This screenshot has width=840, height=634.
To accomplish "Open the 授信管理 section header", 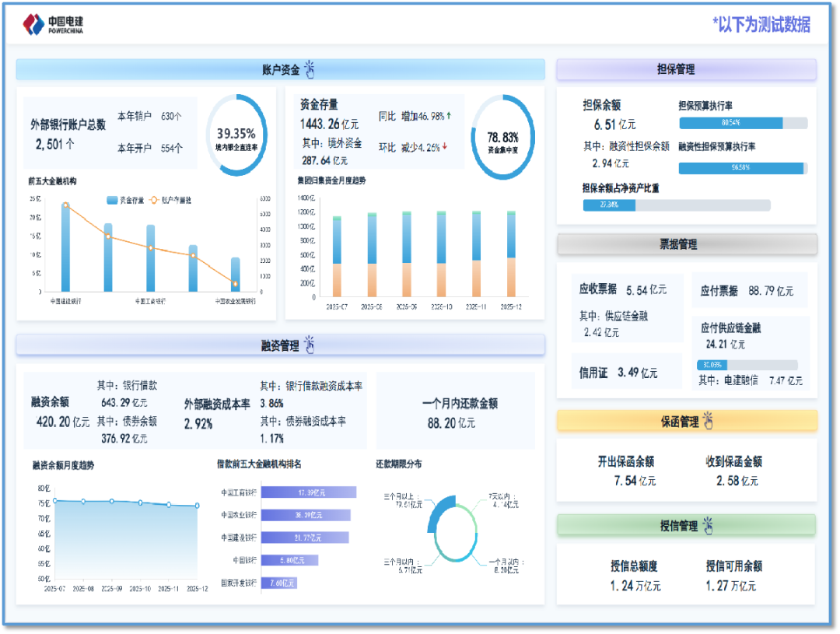I will [686, 526].
